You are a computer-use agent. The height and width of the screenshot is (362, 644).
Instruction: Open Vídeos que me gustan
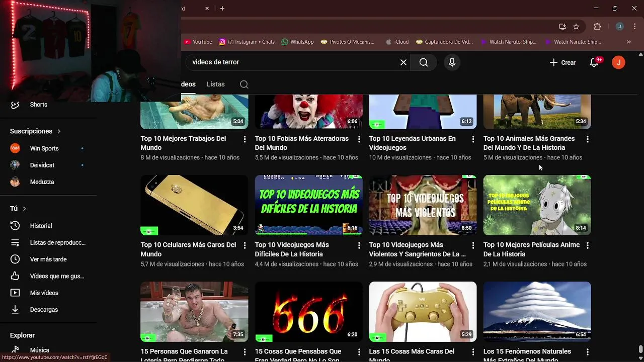48,276
